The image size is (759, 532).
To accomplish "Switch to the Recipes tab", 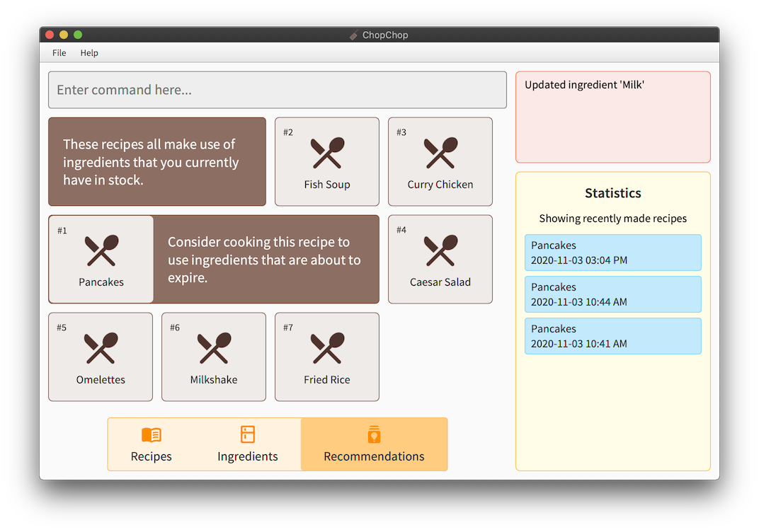I will tap(151, 444).
